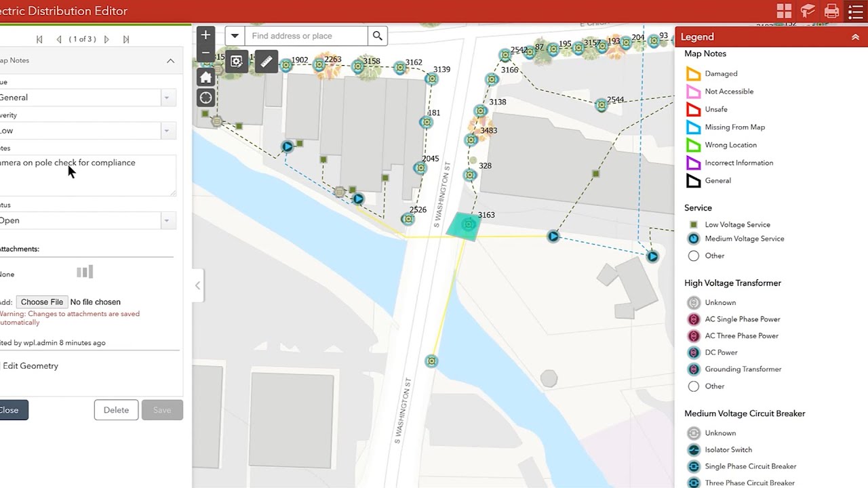Select pole marker labeled 2045
This screenshot has height=488, width=868.
point(420,168)
